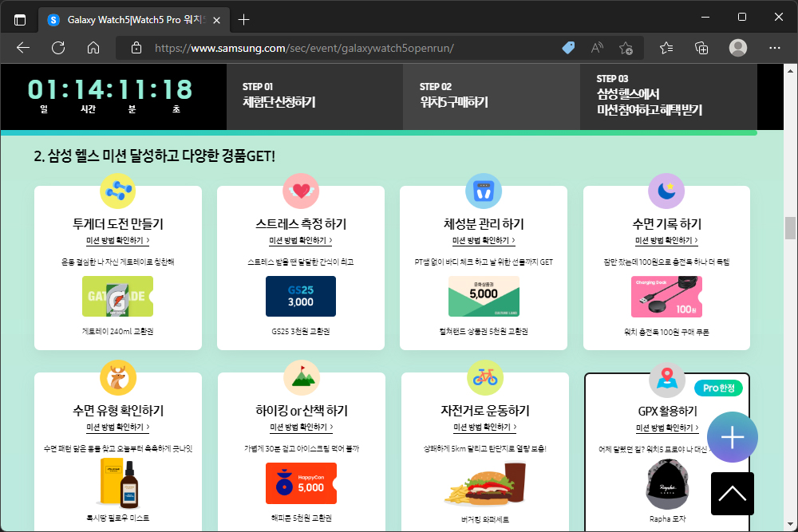Click the deer sleep type icon
Image resolution: width=798 pixels, height=532 pixels.
pos(118,377)
